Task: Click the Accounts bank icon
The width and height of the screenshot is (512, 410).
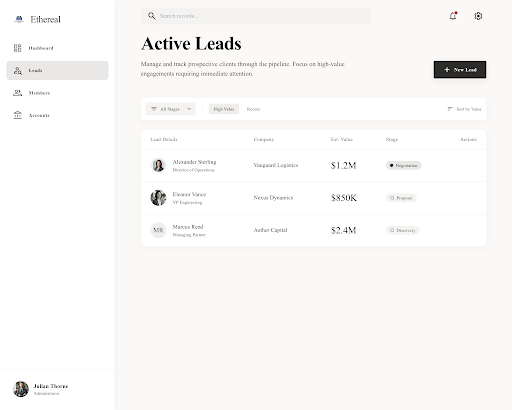Action: click(x=17, y=115)
